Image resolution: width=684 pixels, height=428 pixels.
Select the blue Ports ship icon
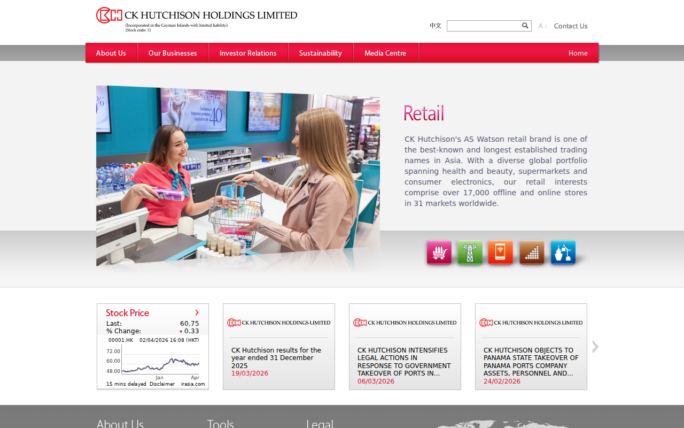(x=563, y=253)
